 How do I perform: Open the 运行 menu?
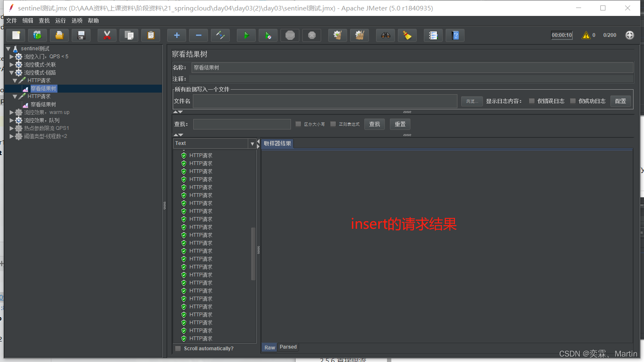pyautogui.click(x=60, y=21)
